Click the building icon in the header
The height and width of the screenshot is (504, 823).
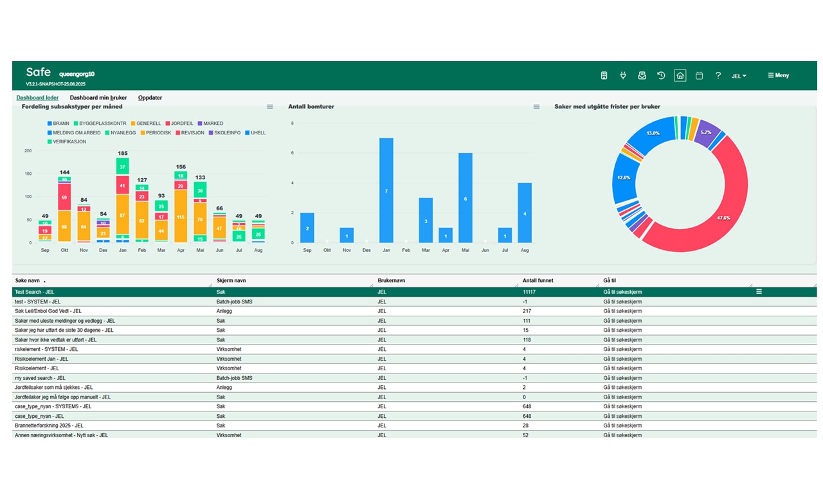coord(604,76)
